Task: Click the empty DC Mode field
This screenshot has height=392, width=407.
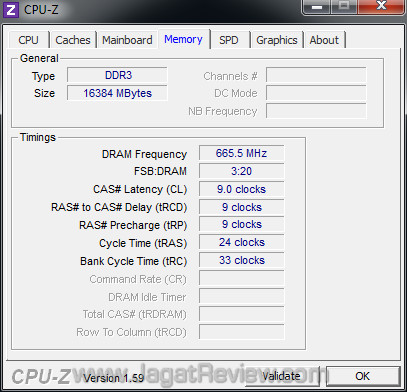Action: tap(316, 93)
